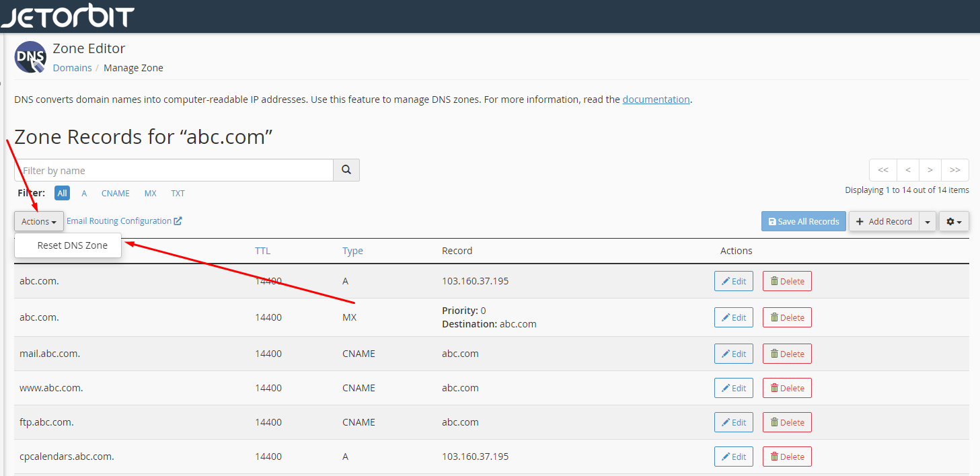The width and height of the screenshot is (980, 476).
Task: Click the pencil Edit icon for the MX record
Action: coord(725,317)
